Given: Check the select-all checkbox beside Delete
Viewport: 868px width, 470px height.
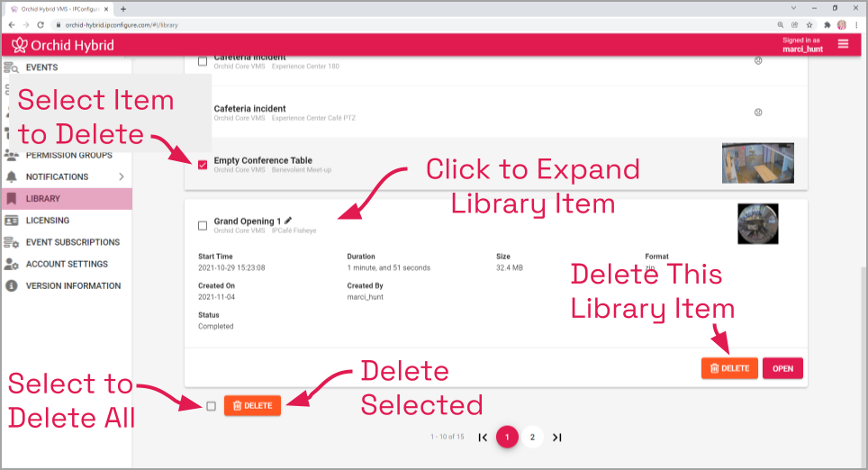Looking at the screenshot, I should click(x=211, y=406).
